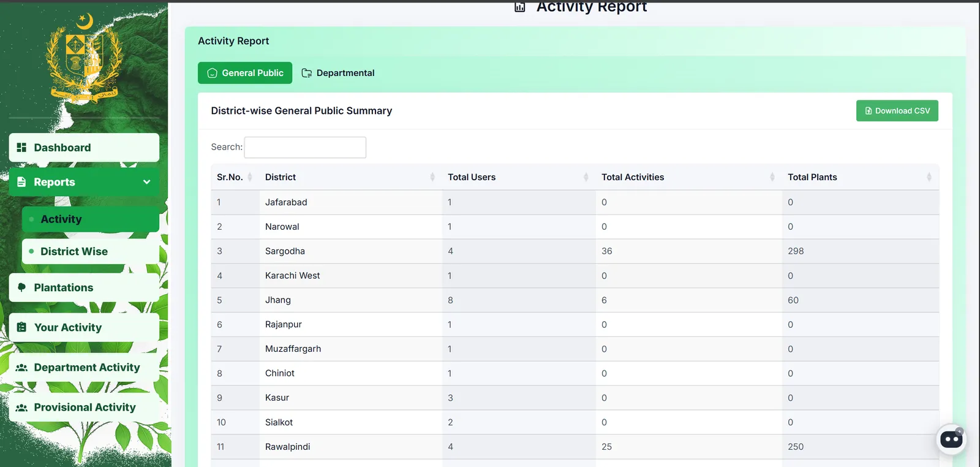Click the Department Activity people icon
This screenshot has height=467, width=980.
coord(21,368)
